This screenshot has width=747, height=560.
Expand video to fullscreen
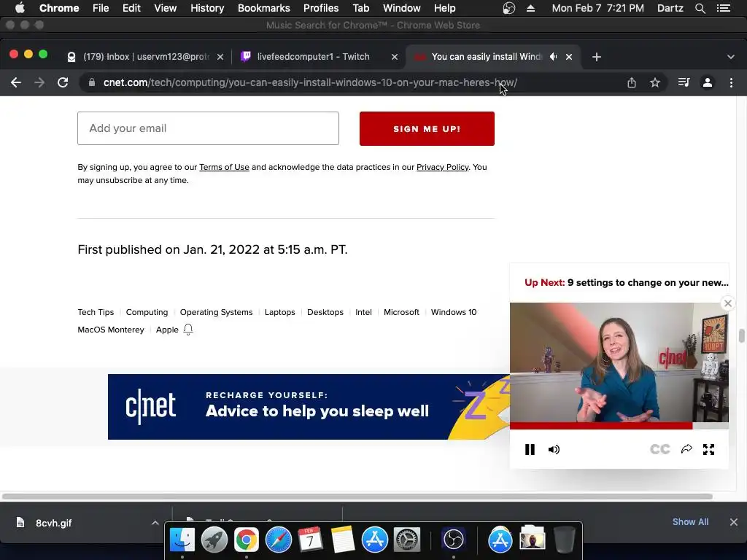(x=708, y=449)
